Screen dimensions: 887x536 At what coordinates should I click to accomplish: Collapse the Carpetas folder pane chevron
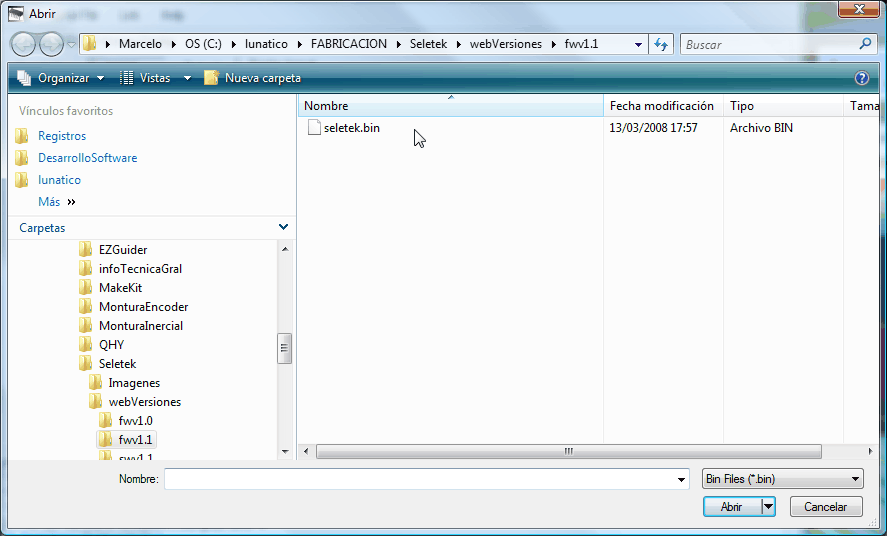(x=283, y=227)
